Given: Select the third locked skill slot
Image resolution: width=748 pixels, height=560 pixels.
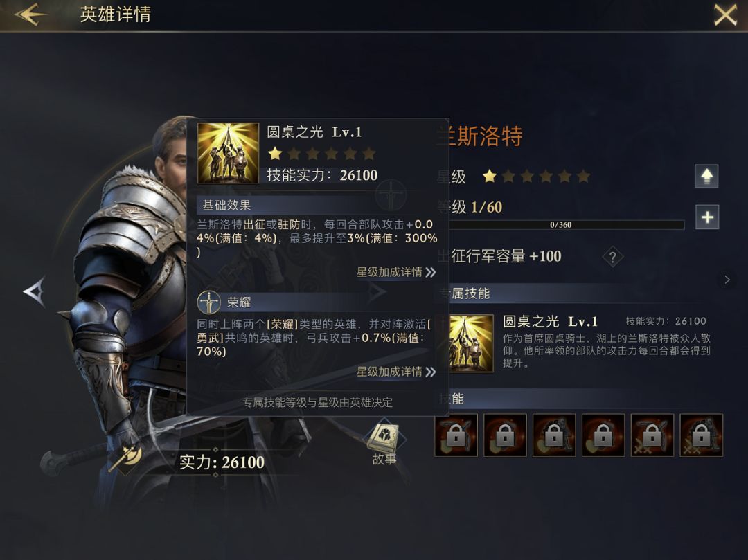Looking at the screenshot, I should pos(554,435).
